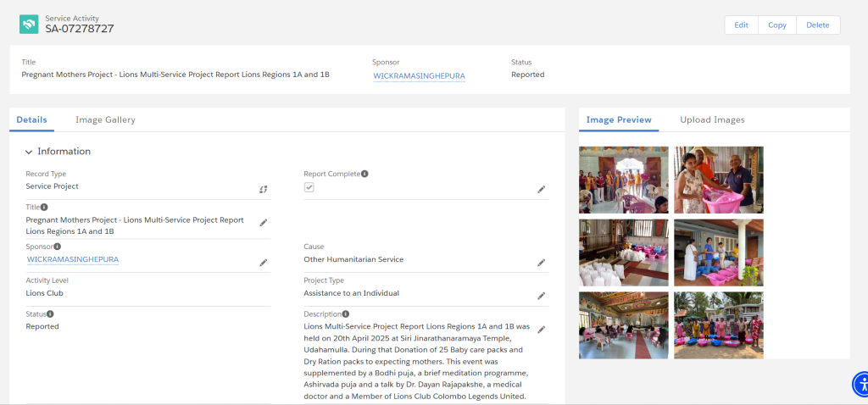This screenshot has height=405, width=868.
Task: Click the change Record Type icon
Action: point(264,189)
